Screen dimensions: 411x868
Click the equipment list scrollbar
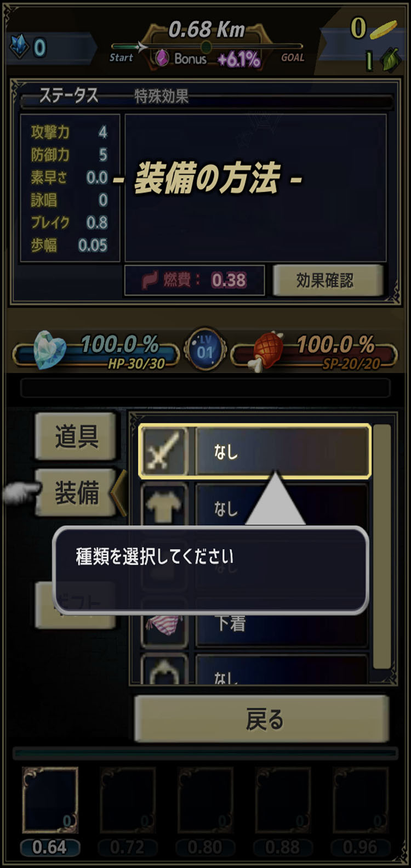[x=382, y=546]
